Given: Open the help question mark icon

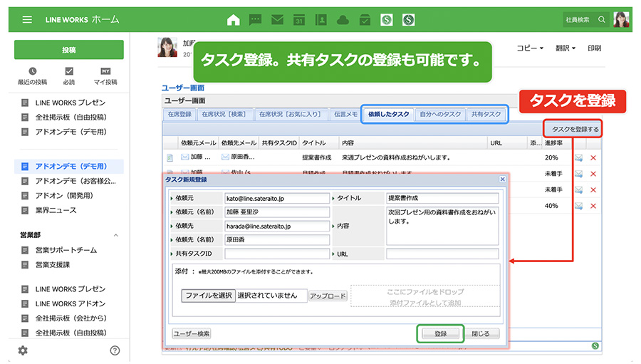Looking at the screenshot, I should click(x=115, y=350).
